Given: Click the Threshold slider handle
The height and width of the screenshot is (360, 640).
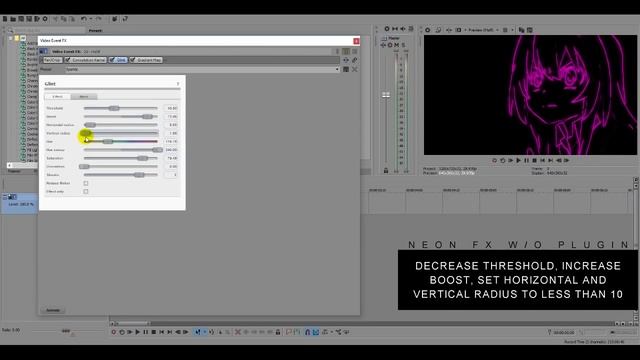Looking at the screenshot, I should pyautogui.click(x=114, y=108).
